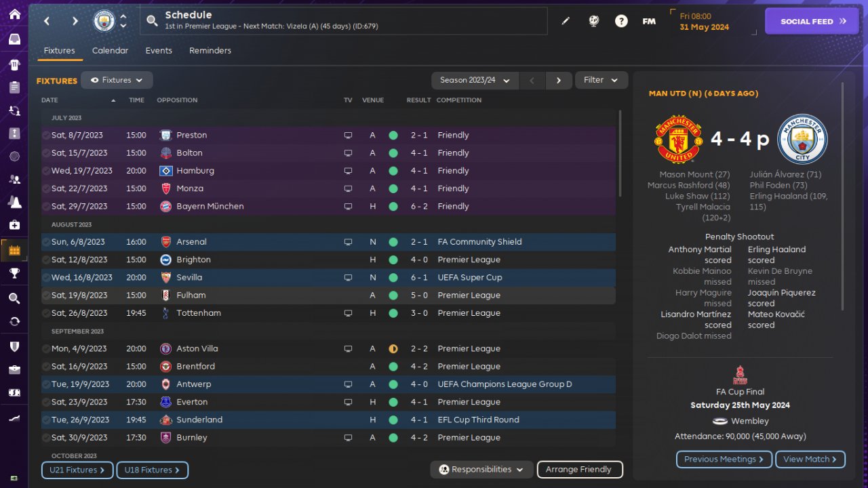Toggle the checkmark beside the Preston fixture

point(45,136)
